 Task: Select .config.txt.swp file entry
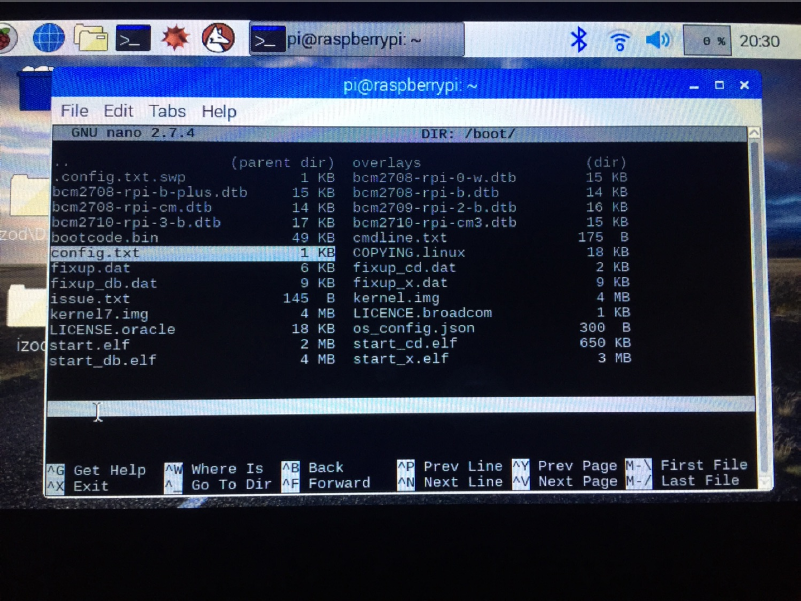click(193, 177)
